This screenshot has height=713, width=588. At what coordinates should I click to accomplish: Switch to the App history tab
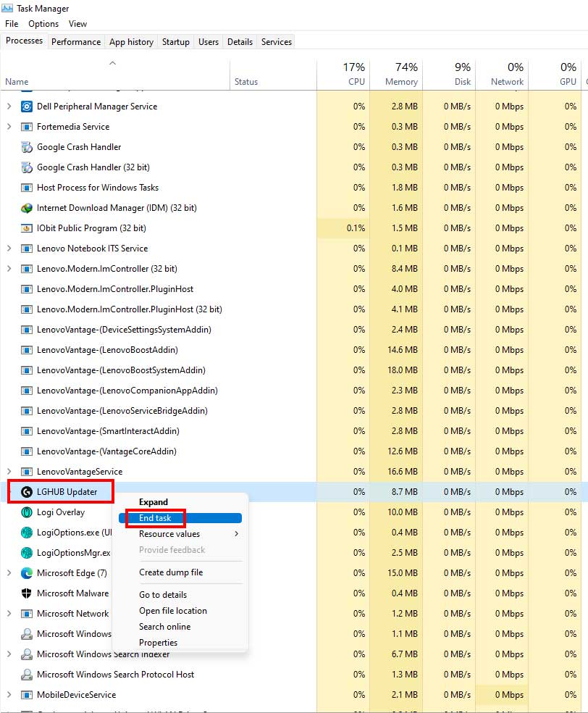131,42
